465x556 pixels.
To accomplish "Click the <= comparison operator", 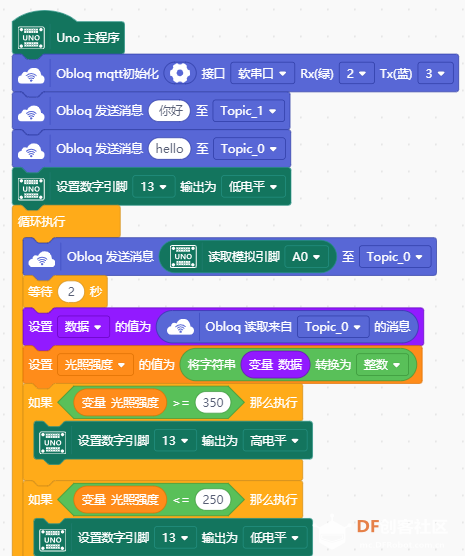I will click(181, 500).
